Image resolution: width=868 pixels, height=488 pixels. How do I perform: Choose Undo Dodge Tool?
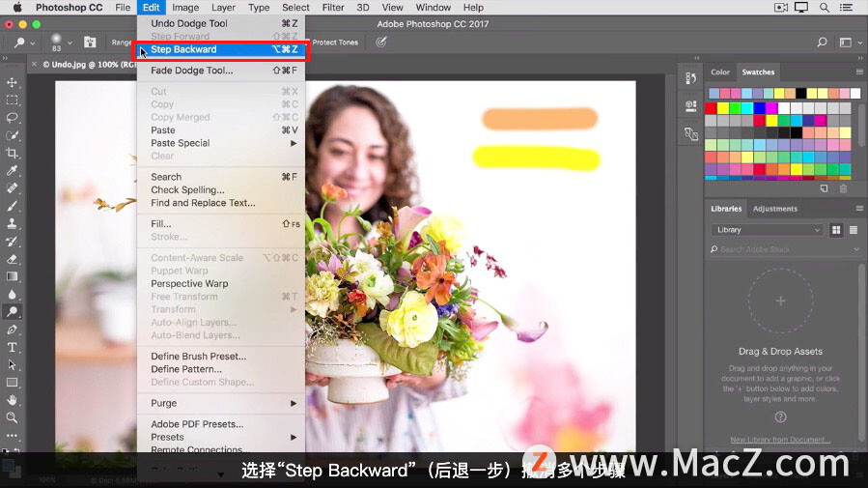tap(221, 23)
